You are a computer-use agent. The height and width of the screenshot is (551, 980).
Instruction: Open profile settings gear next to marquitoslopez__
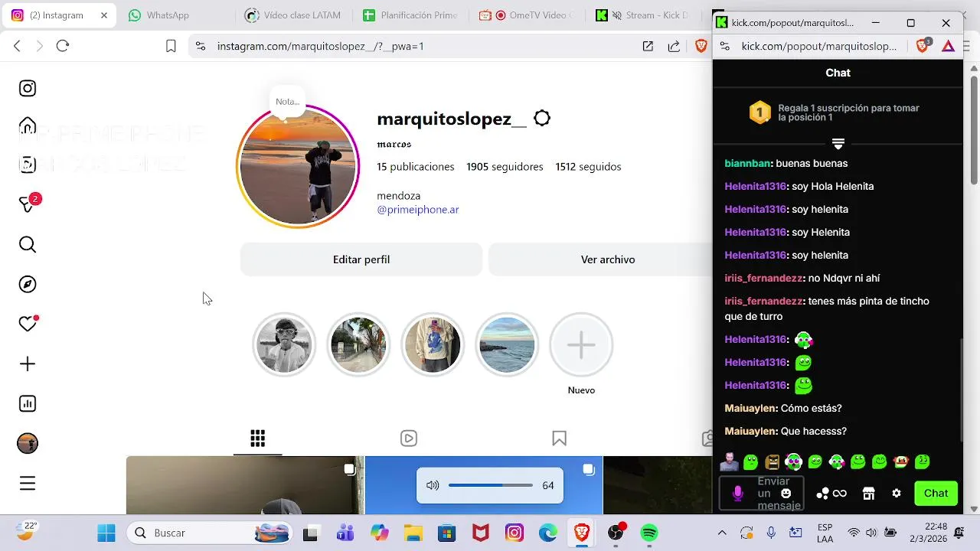pos(542,119)
